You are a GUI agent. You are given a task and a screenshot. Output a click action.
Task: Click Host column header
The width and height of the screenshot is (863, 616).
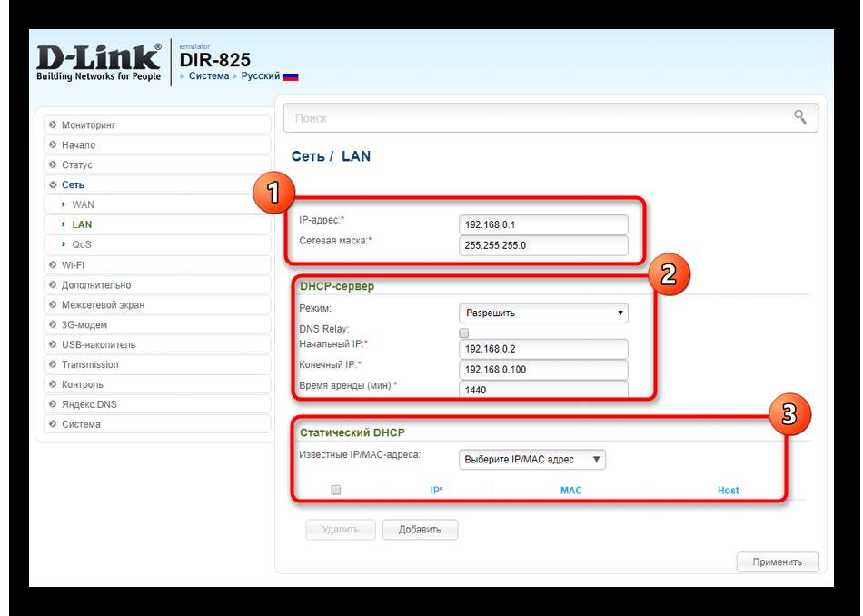(x=728, y=490)
